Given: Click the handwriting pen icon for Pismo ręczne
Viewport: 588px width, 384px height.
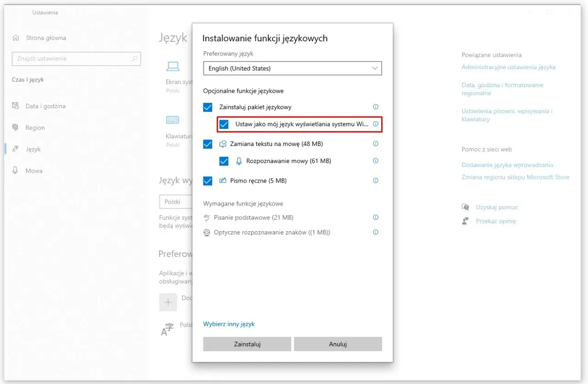Looking at the screenshot, I should [x=223, y=181].
